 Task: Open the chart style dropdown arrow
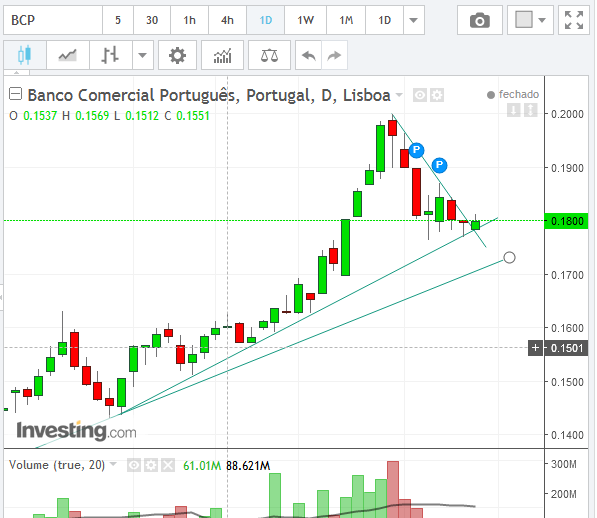[x=143, y=55]
